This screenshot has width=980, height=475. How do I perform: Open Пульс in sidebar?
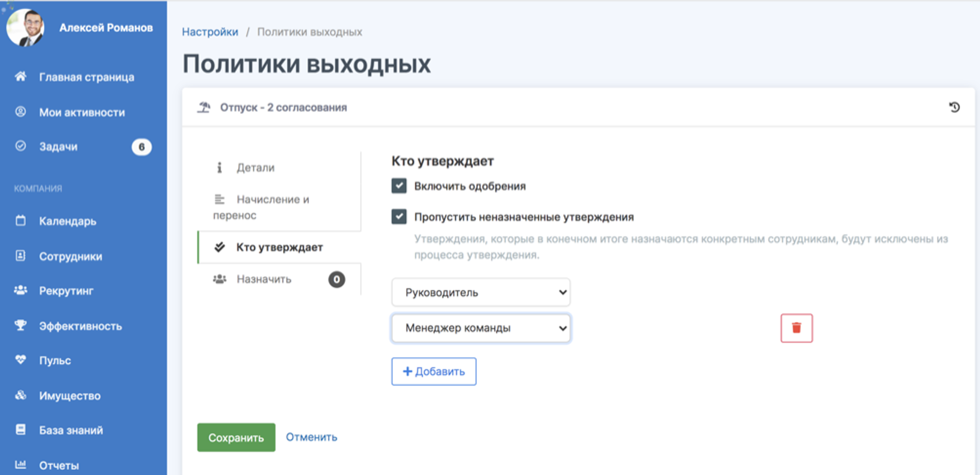(55, 361)
